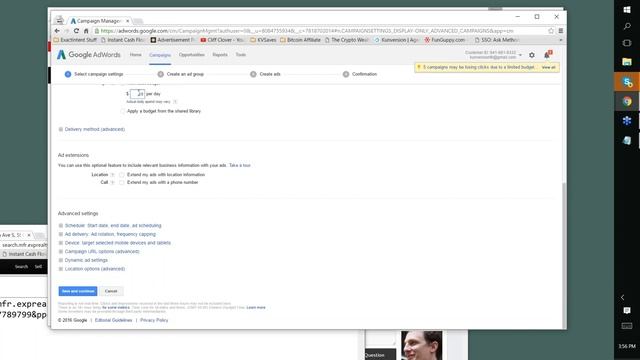Click the daily budget amount field
The height and width of the screenshot is (360, 640).
pyautogui.click(x=137, y=94)
